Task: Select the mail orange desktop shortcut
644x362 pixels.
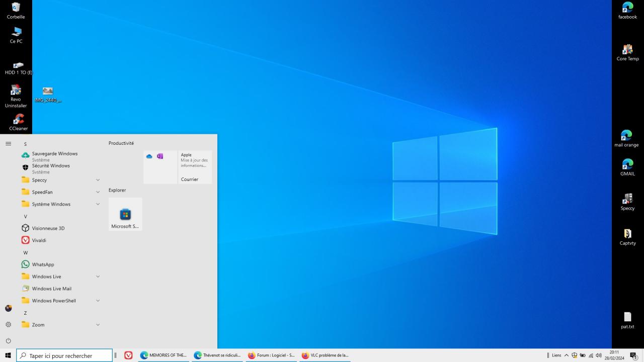Action: point(626,139)
